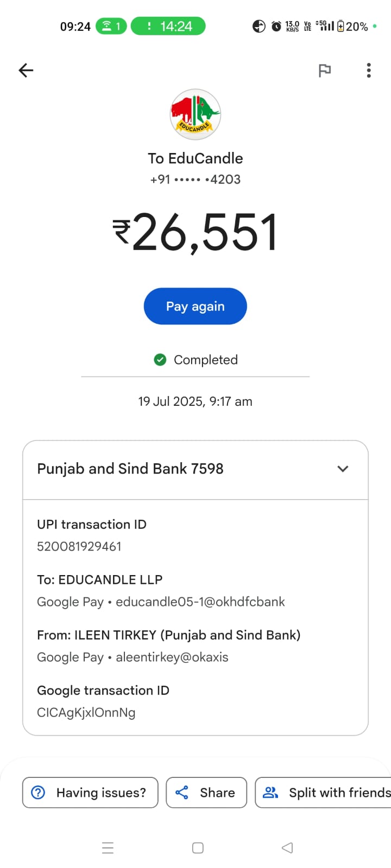Tap the back arrow icon

pyautogui.click(x=26, y=71)
